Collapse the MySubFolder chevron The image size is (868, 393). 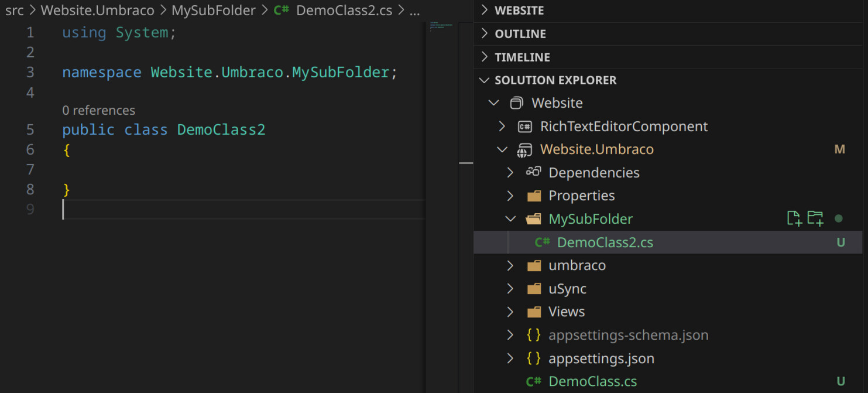point(510,219)
